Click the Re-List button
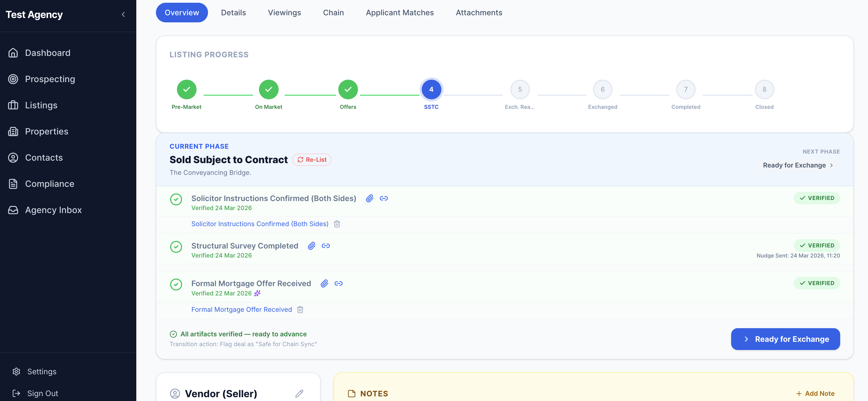 click(311, 160)
